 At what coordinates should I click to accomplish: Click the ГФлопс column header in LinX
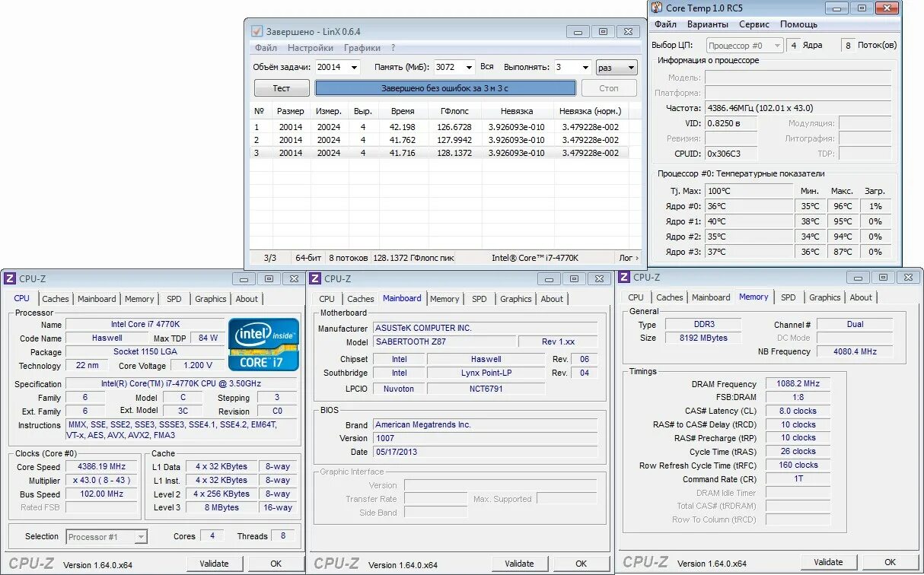click(455, 111)
